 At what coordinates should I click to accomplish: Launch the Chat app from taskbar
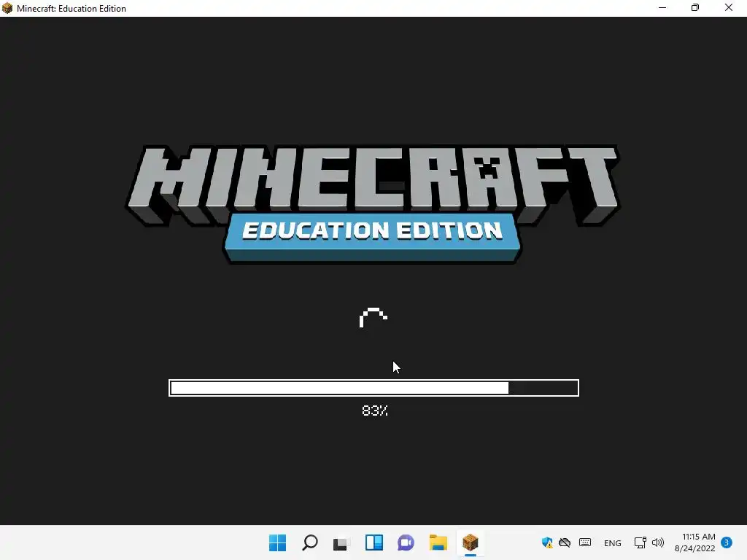click(x=406, y=542)
